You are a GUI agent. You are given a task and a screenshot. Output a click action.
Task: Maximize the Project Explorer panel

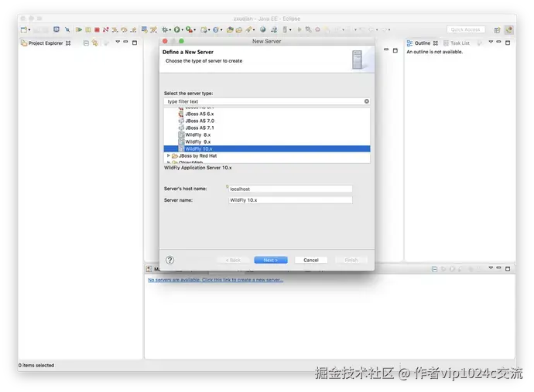pyautogui.click(x=135, y=43)
